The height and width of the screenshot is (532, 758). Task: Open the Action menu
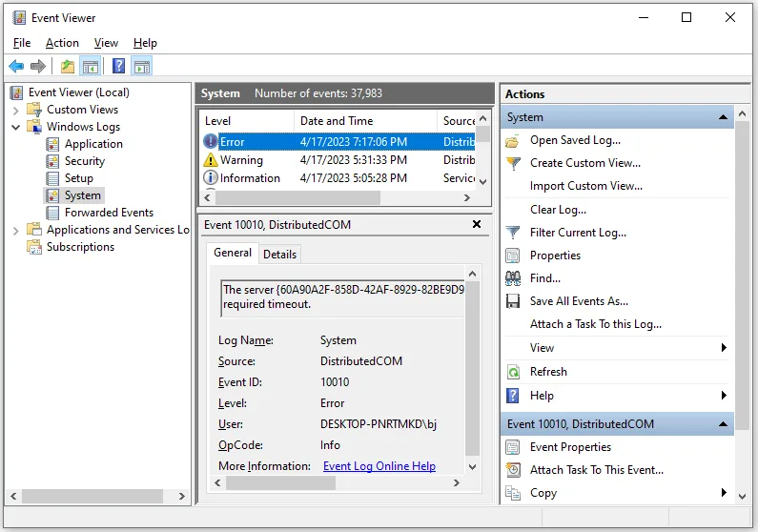pyautogui.click(x=62, y=43)
